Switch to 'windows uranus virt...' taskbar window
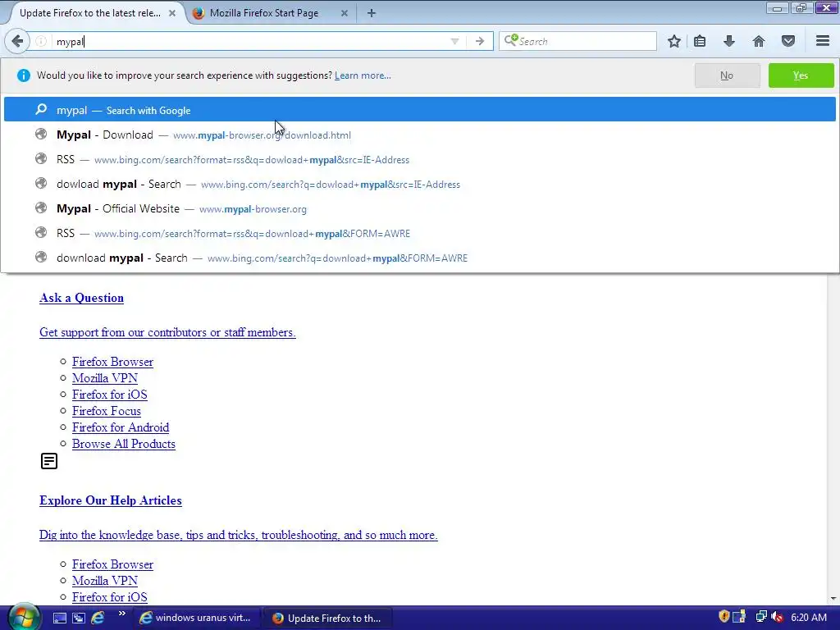 tap(196, 619)
